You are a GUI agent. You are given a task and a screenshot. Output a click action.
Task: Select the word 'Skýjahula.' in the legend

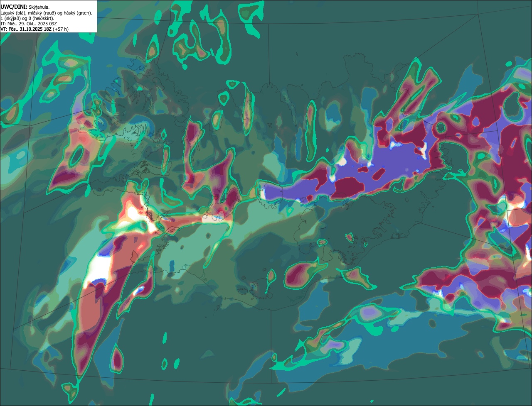click(x=39, y=7)
